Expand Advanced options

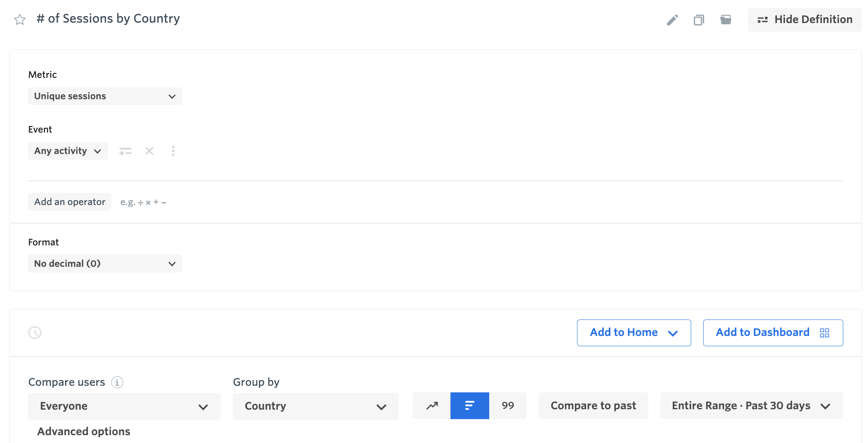(x=83, y=431)
